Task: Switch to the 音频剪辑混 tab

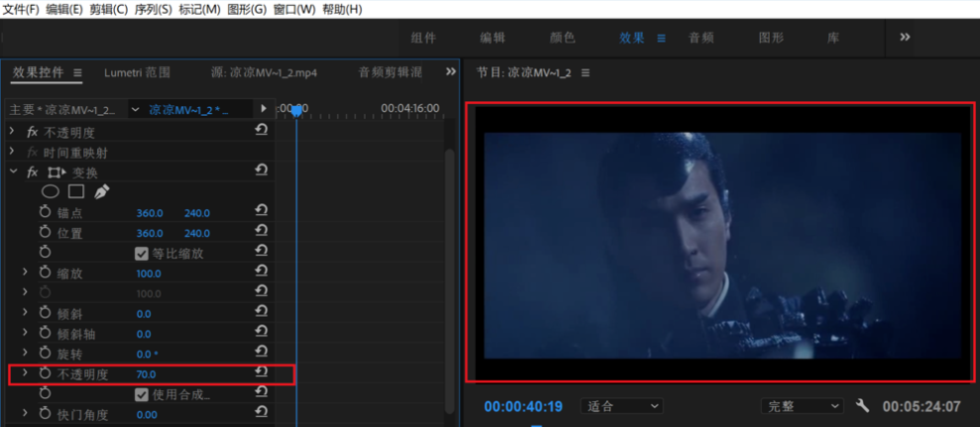Action: point(389,72)
